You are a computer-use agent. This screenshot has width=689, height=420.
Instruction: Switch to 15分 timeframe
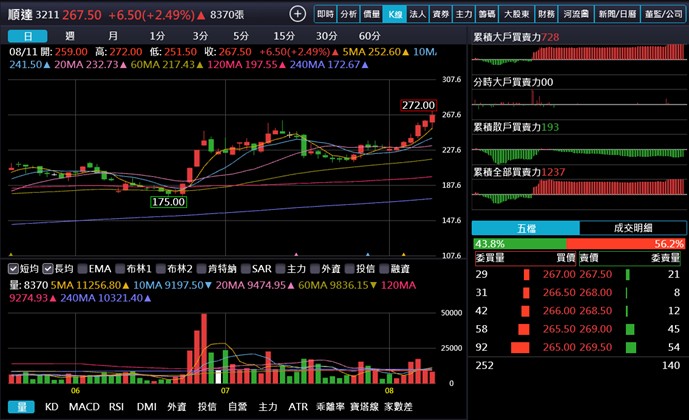[x=284, y=36]
